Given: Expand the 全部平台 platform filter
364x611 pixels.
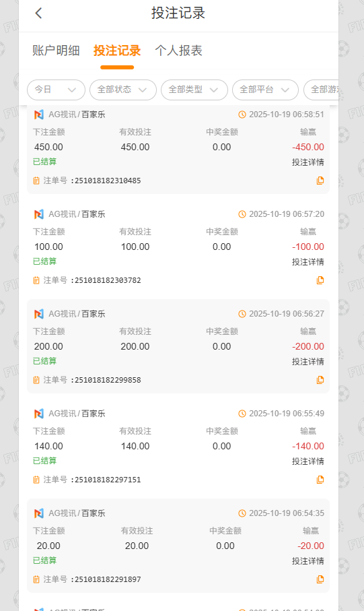Looking at the screenshot, I should coord(266,90).
